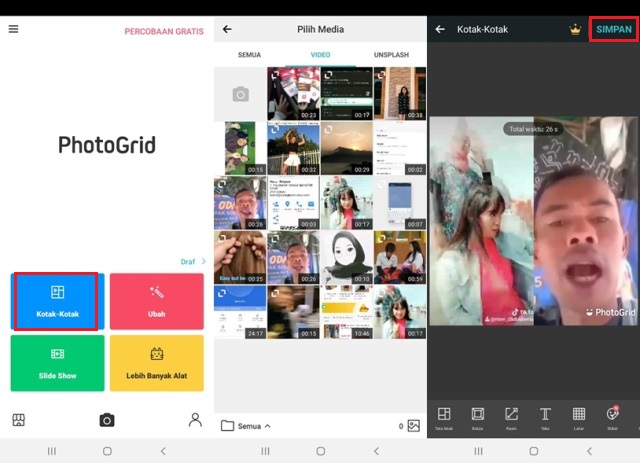Select the 00:10 hijab drawing video
The width and height of the screenshot is (640, 463).
347,258
